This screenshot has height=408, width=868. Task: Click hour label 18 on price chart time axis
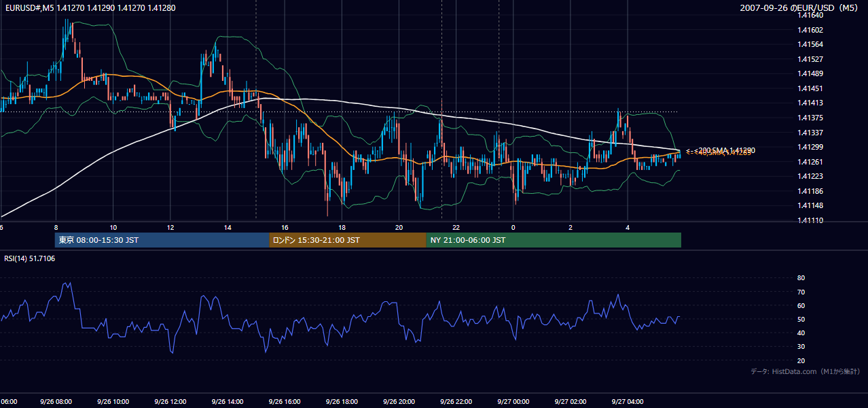point(342,227)
